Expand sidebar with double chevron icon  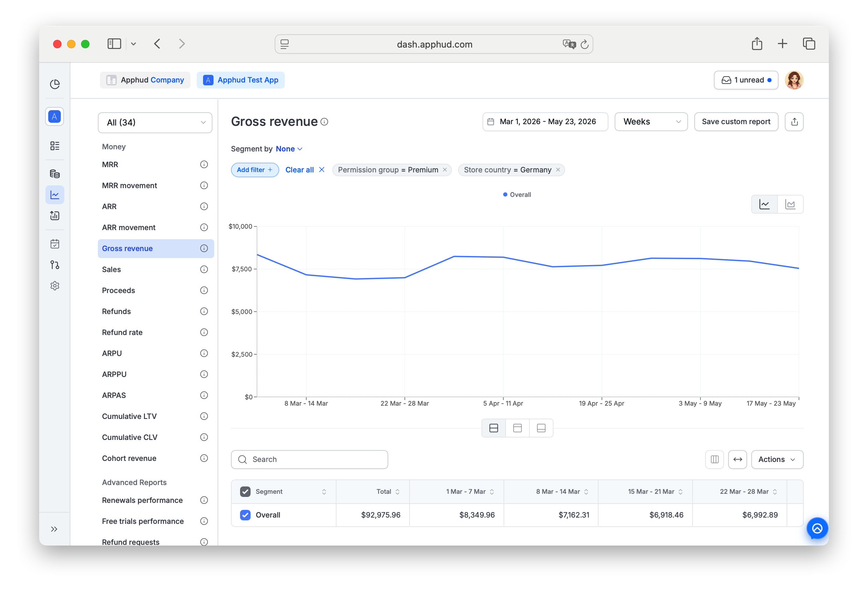(x=54, y=529)
